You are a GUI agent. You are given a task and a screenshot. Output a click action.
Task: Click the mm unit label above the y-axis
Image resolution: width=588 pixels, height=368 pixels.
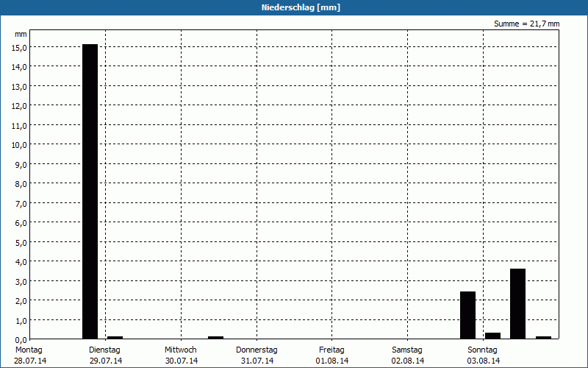coord(21,35)
